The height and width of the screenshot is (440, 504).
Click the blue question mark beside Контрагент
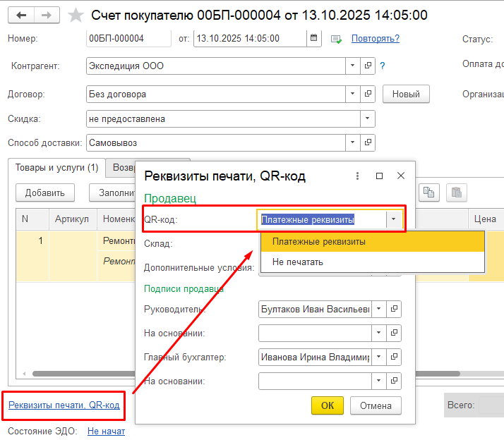click(x=382, y=66)
